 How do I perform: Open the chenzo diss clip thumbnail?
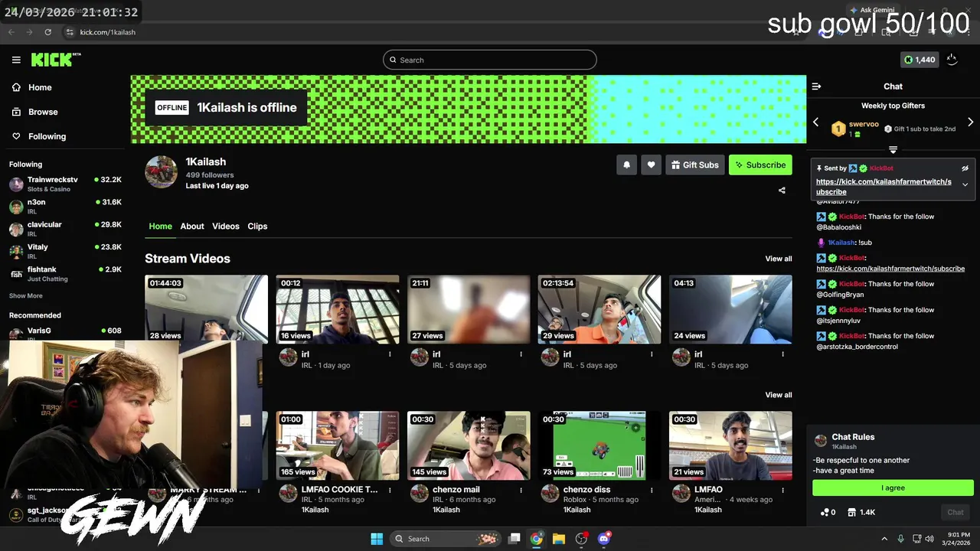tap(599, 445)
